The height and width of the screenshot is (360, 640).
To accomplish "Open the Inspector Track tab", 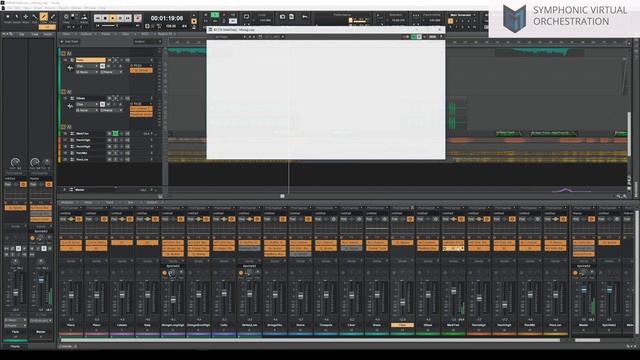I will [x=35, y=34].
